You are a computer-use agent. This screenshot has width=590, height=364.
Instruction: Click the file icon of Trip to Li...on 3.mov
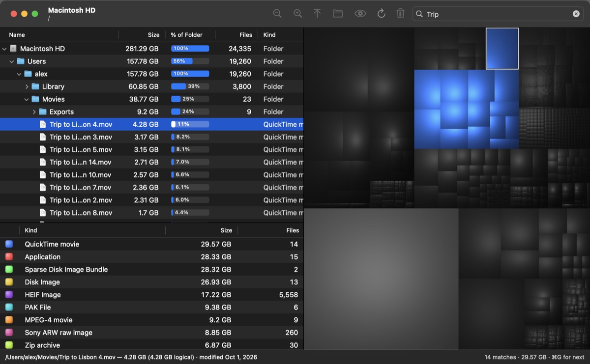43,137
